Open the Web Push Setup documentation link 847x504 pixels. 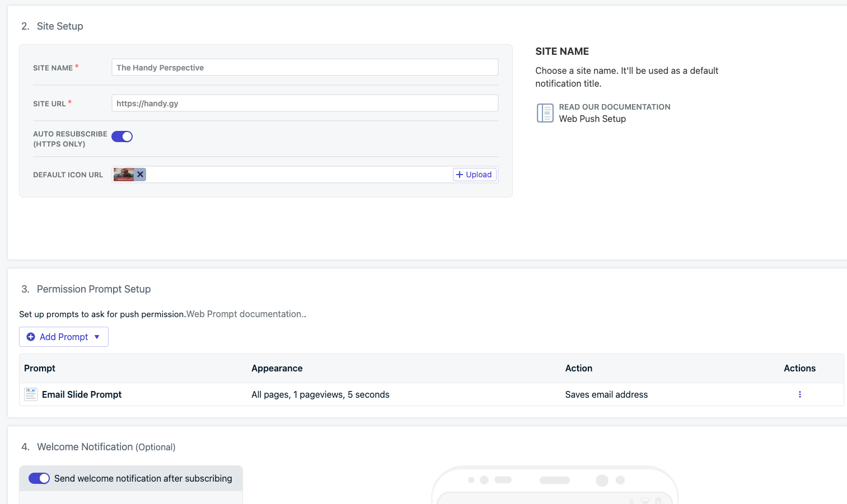click(x=592, y=119)
